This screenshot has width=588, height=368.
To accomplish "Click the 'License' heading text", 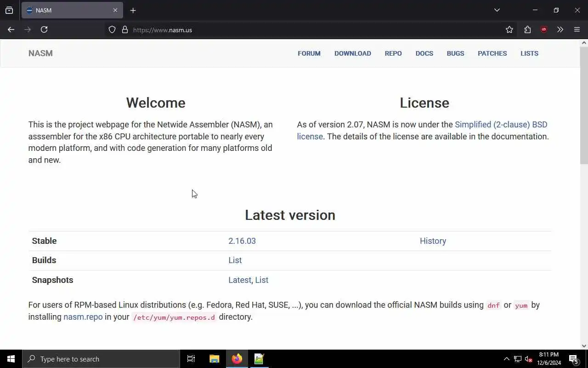I will [424, 103].
